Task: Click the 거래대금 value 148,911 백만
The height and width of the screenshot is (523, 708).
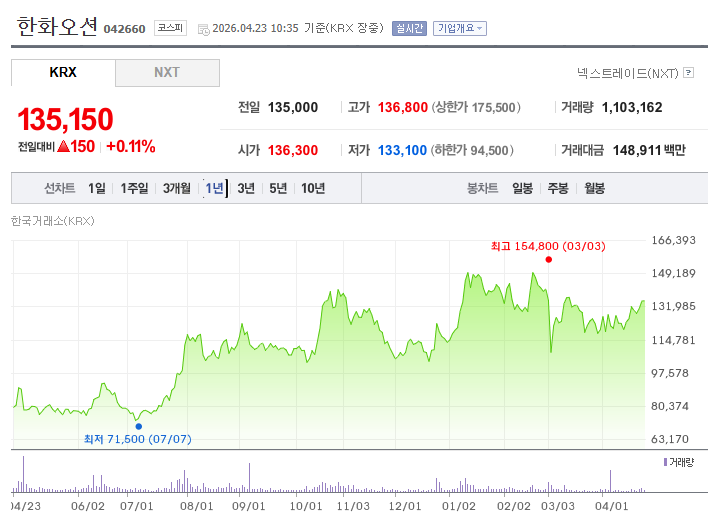Action: [649, 150]
